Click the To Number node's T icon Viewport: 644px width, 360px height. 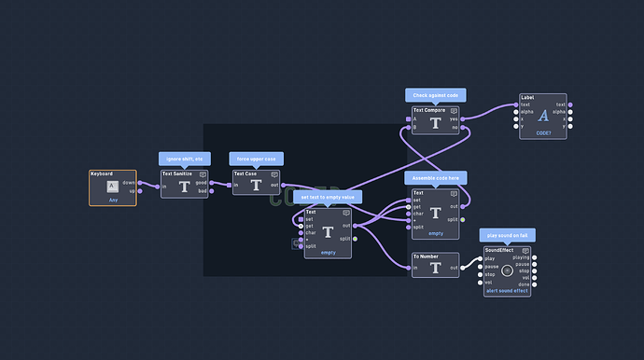point(435,268)
